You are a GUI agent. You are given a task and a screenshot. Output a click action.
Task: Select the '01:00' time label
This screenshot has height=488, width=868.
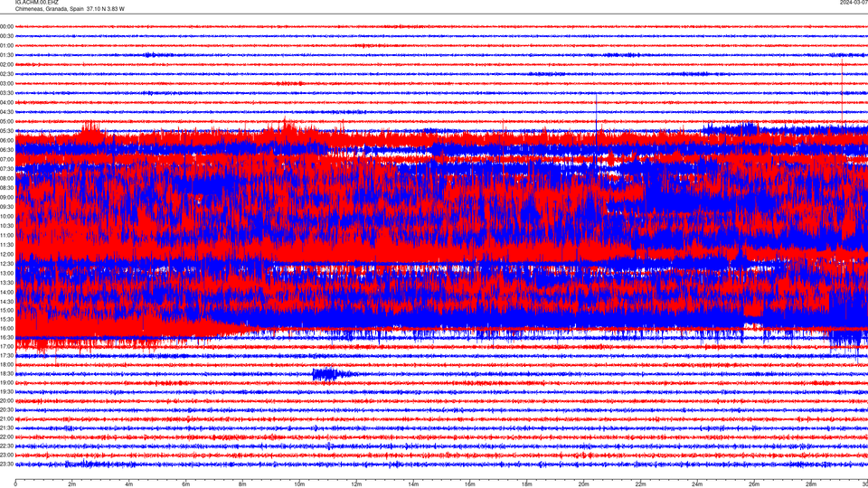tap(7, 45)
